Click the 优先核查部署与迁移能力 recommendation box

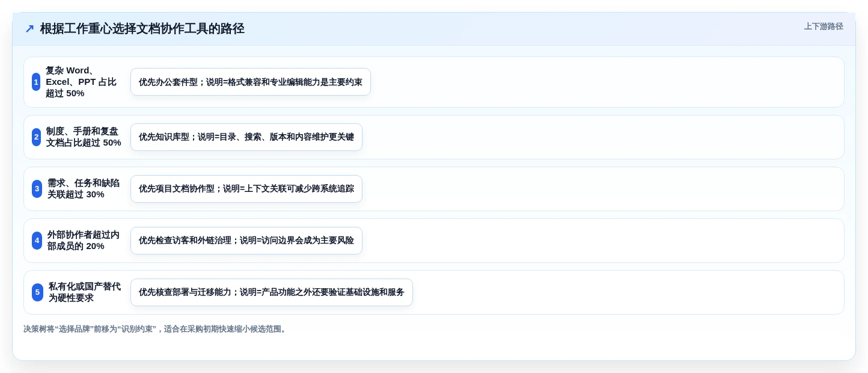pos(272,292)
